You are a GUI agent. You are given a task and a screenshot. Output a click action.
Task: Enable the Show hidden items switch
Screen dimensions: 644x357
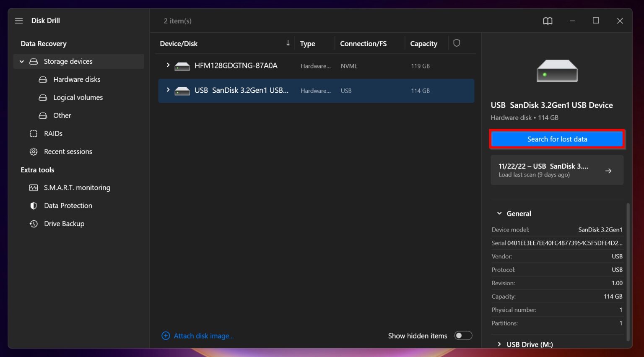click(x=463, y=336)
